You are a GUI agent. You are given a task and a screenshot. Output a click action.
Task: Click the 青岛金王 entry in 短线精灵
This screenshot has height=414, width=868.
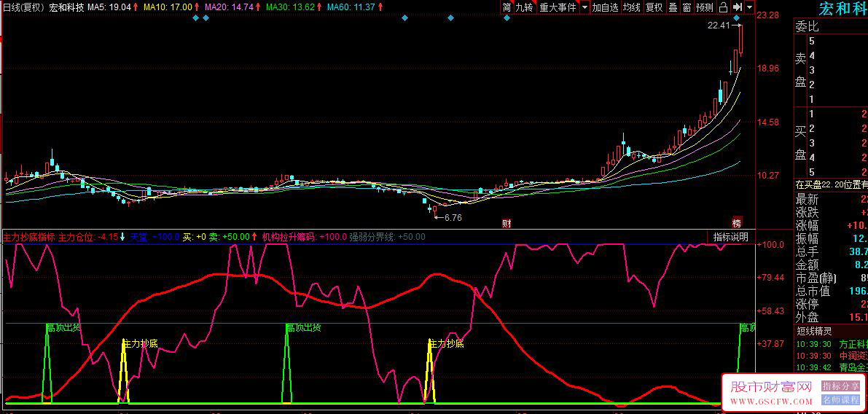click(831, 367)
